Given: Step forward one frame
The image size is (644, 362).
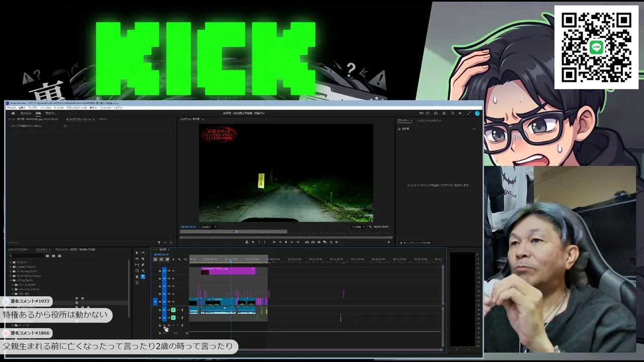Looking at the screenshot, I should 292,242.
